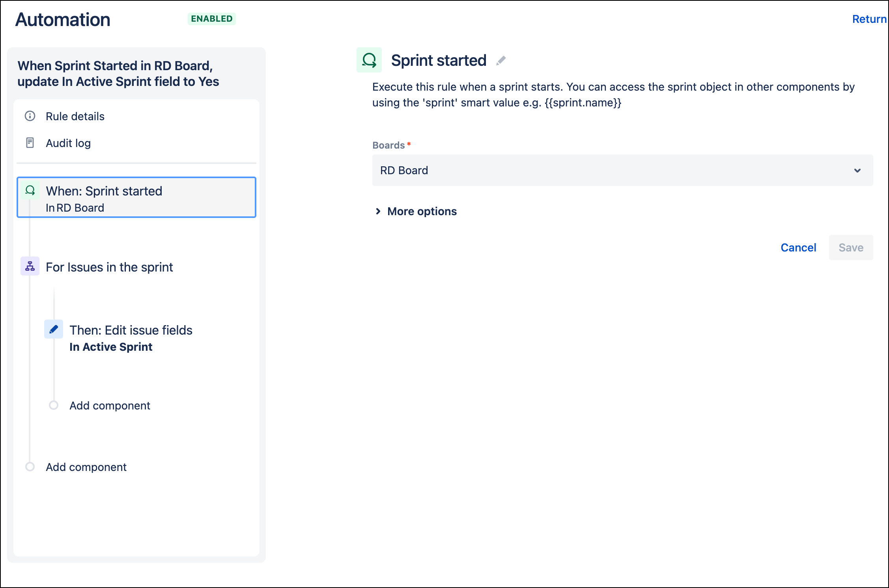
Task: Click the Return link at top right
Action: click(869, 19)
